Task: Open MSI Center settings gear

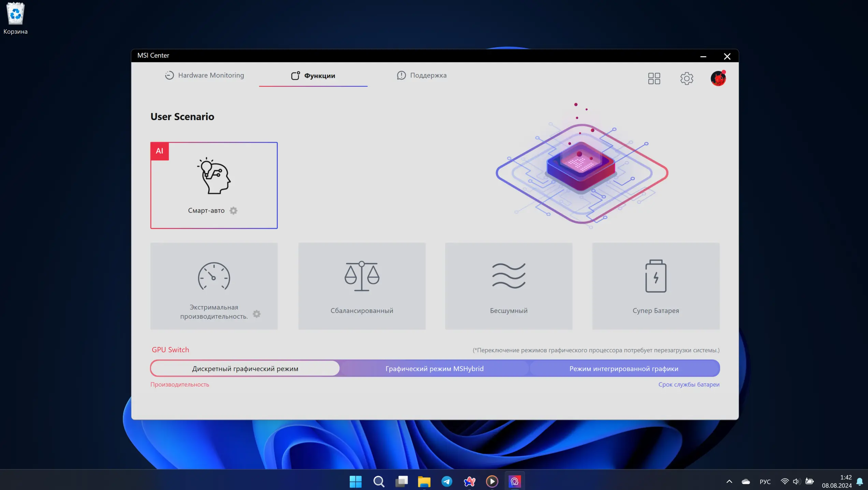Action: 686,78
